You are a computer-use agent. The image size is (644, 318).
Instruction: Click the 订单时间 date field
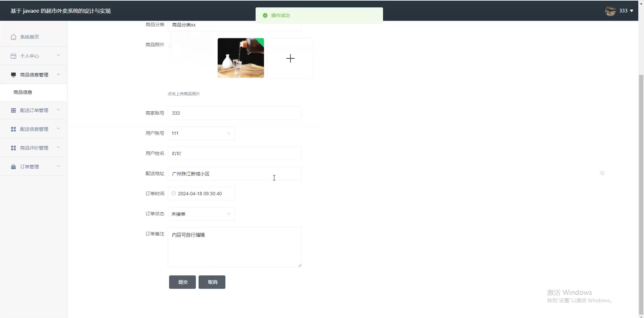tap(201, 194)
